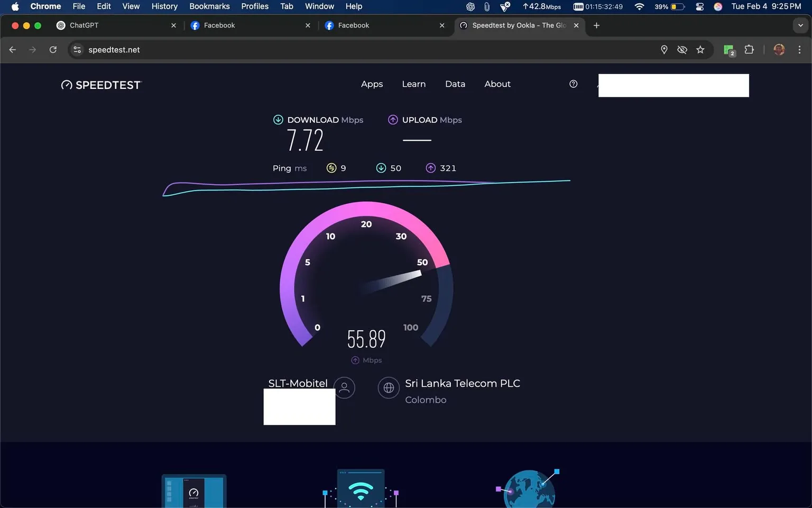Open the Chrome extensions puzzle icon
Viewport: 812px width, 508px height.
[x=749, y=50]
